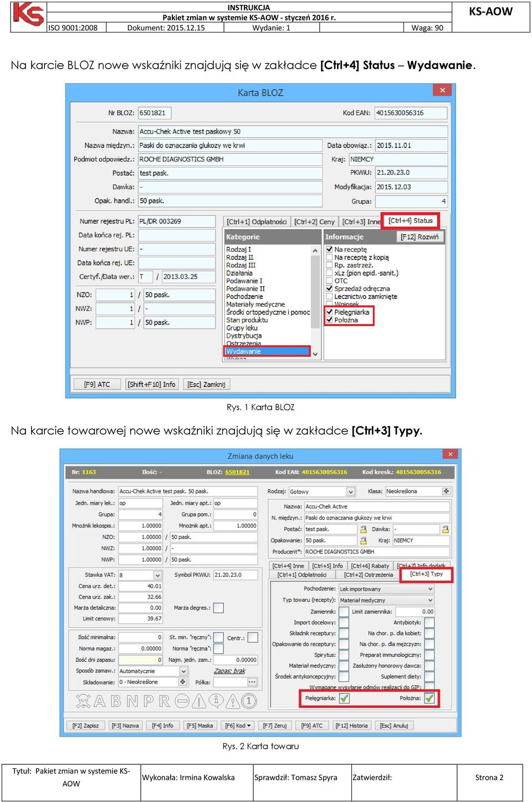Image resolution: width=532 pixels, height=802 pixels.
Task: Click the letter A indicator icon
Action: tap(100, 701)
